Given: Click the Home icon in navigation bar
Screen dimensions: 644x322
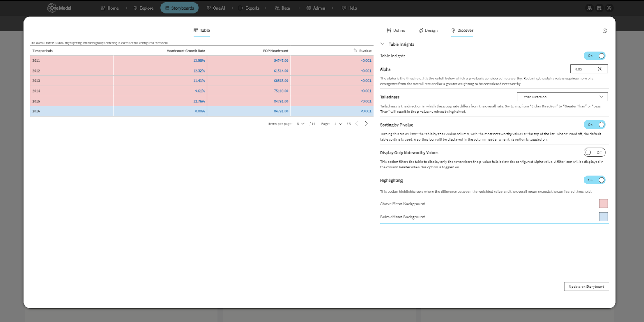Looking at the screenshot, I should [103, 8].
